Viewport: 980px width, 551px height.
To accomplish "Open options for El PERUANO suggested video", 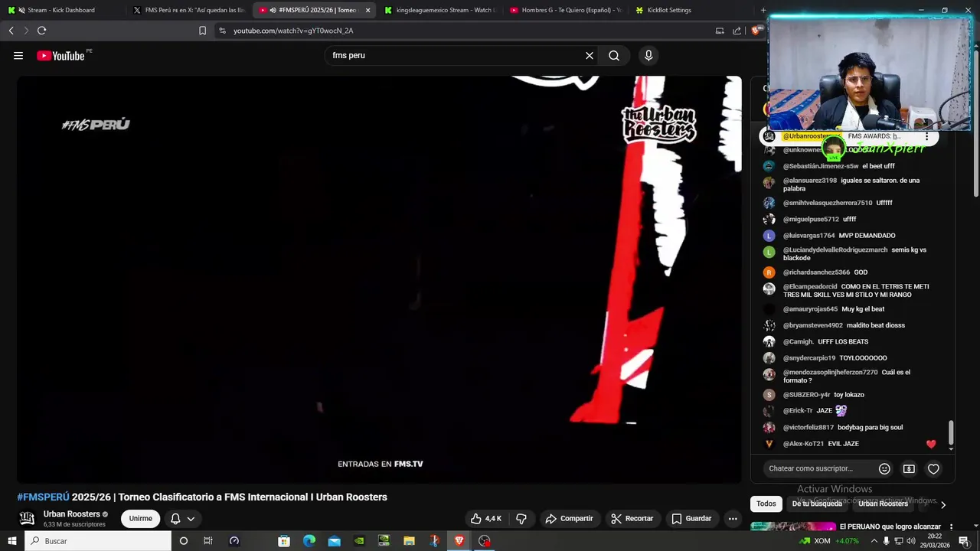I will 952,527.
